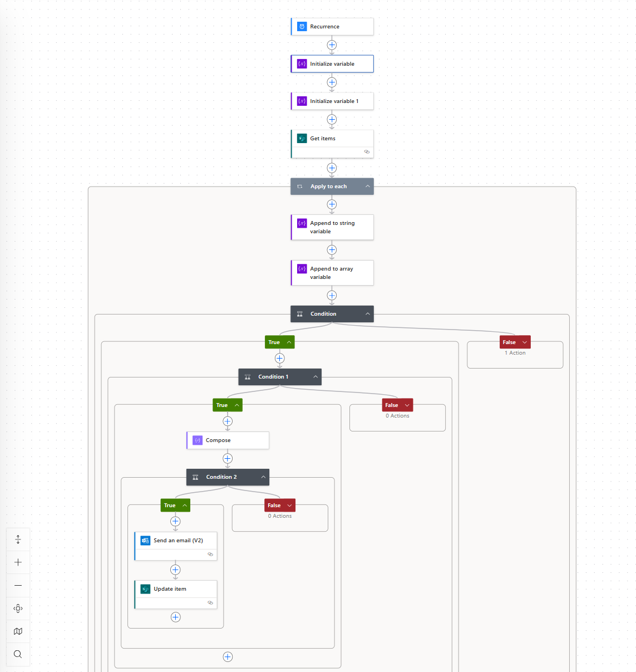Click the fit-to-view canvas control

(x=18, y=608)
